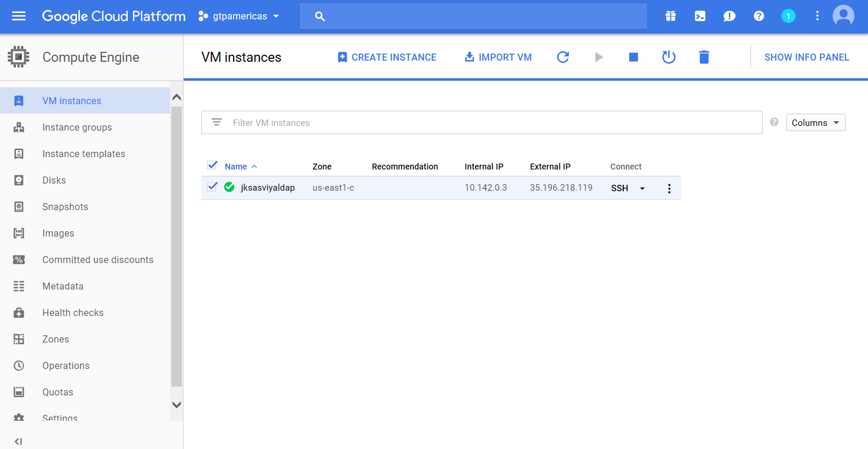Open the Google Cloud apps grid icon
The height and width of the screenshot is (449, 868).
[670, 16]
